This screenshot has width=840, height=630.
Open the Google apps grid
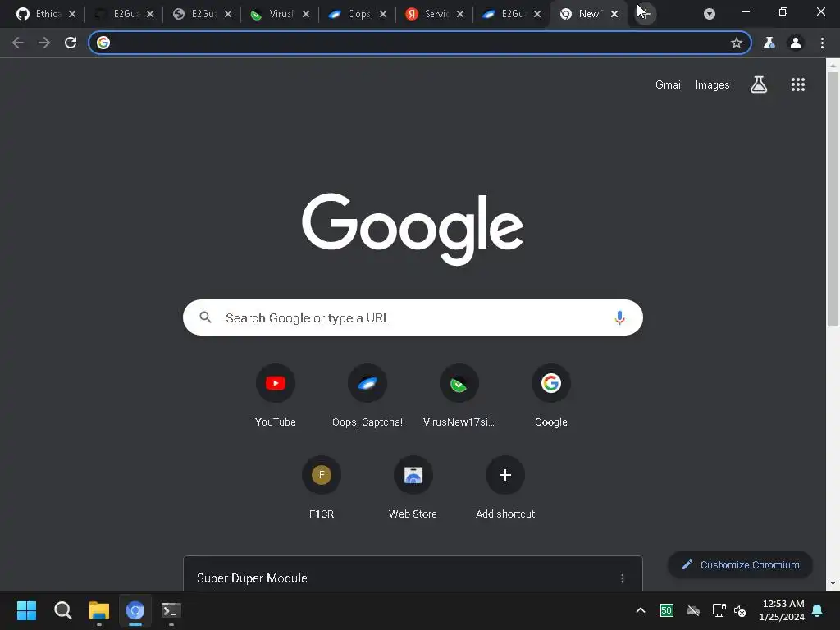pyautogui.click(x=797, y=84)
